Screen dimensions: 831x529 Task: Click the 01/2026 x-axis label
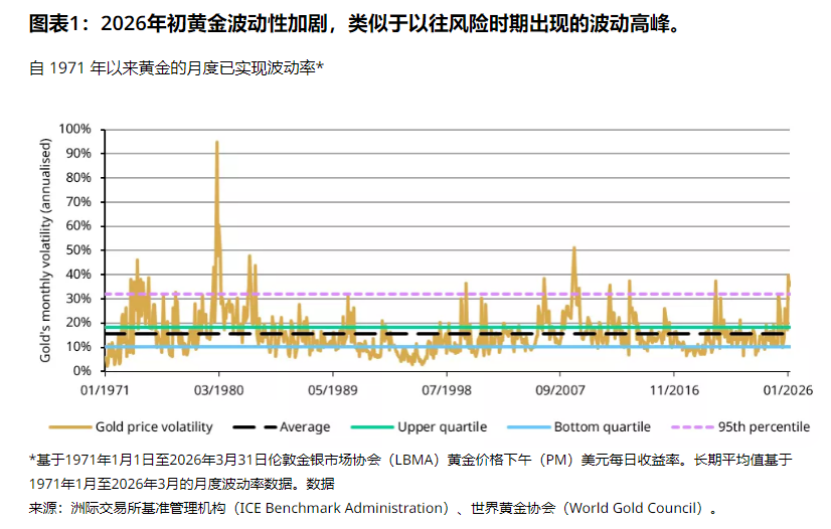[x=788, y=391]
